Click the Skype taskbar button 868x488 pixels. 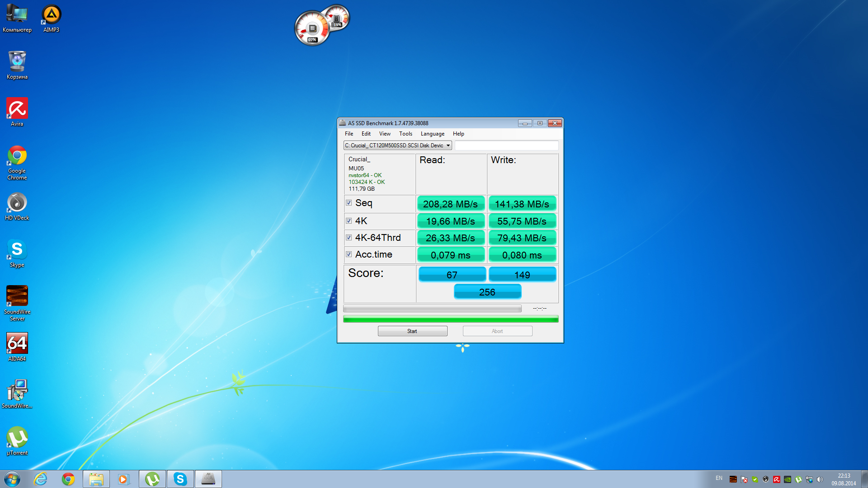coord(180,479)
